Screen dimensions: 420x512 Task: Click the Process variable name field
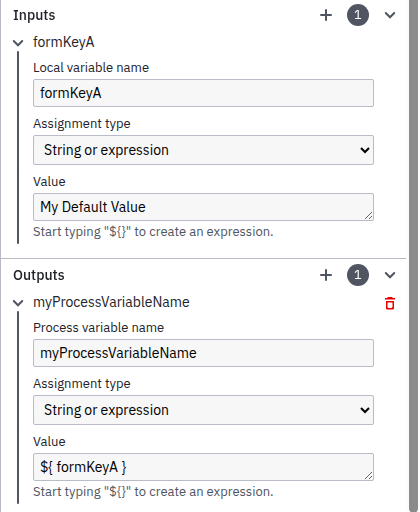click(203, 353)
